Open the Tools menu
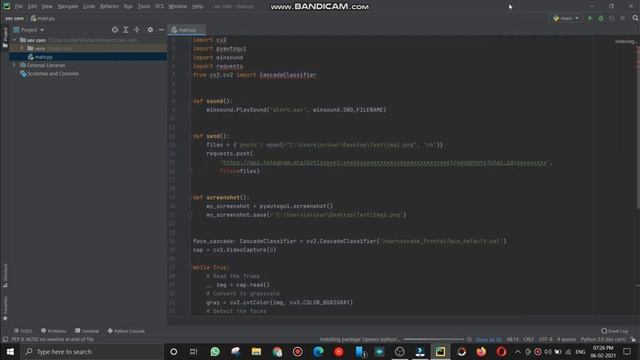This screenshot has height=360, width=640. (144, 7)
